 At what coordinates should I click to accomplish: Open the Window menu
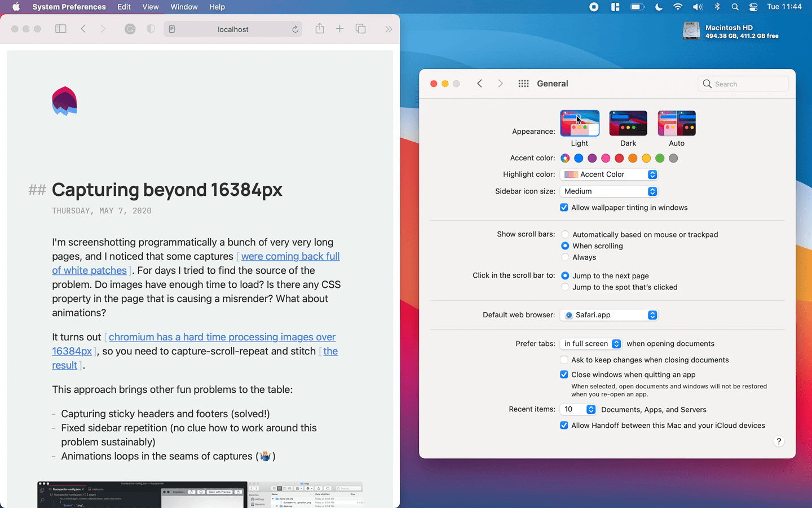(x=184, y=7)
